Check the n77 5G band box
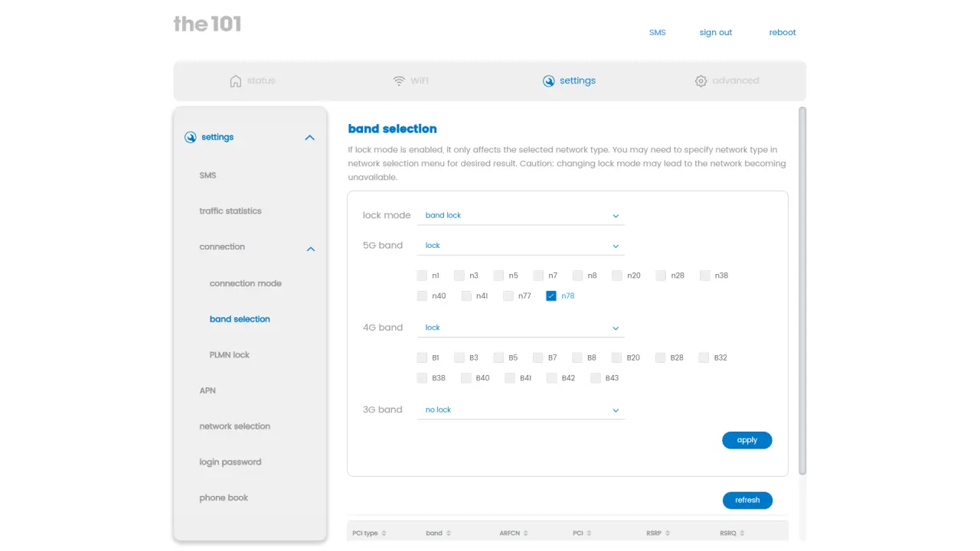980x551 pixels. point(508,296)
